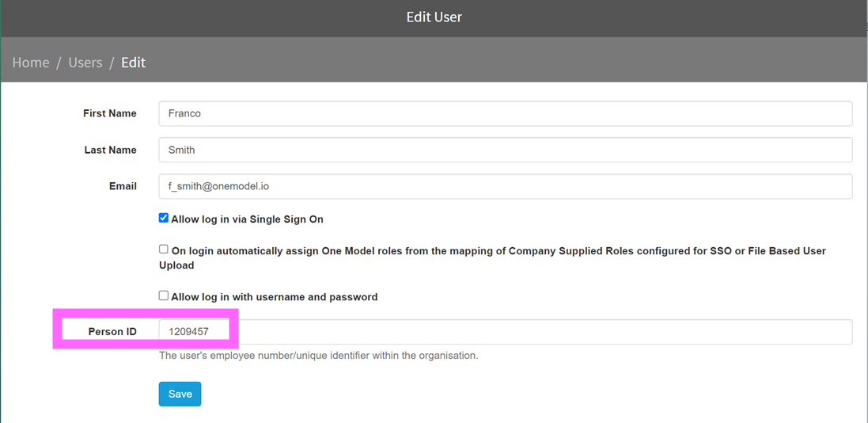
Task: Uncheck the Single Sign On checkbox
Action: [163, 219]
